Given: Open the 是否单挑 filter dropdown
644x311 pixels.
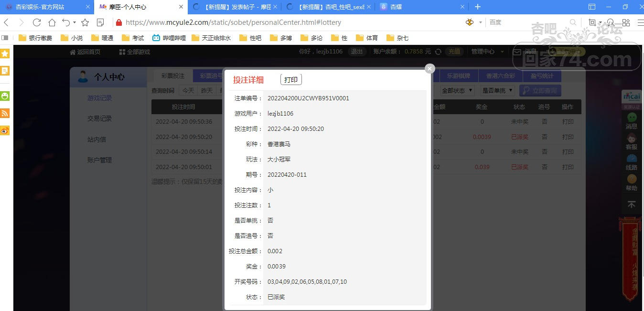Looking at the screenshot, I should pos(497,90).
